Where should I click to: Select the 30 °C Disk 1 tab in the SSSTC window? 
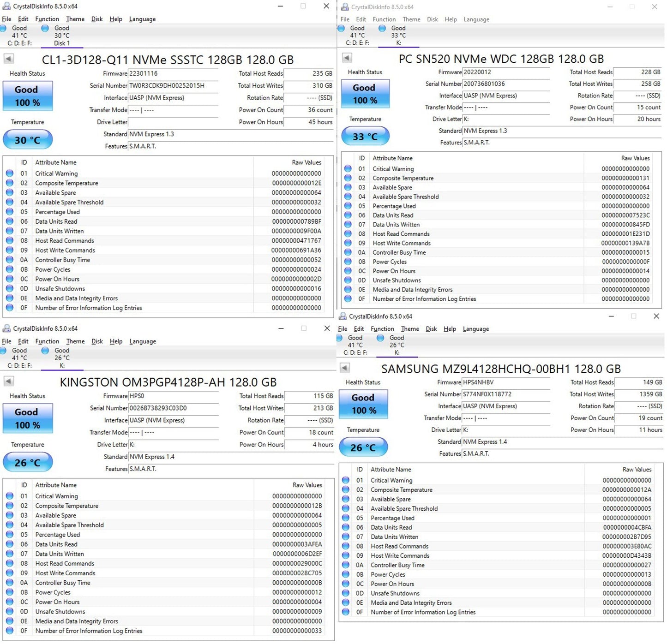coord(62,36)
